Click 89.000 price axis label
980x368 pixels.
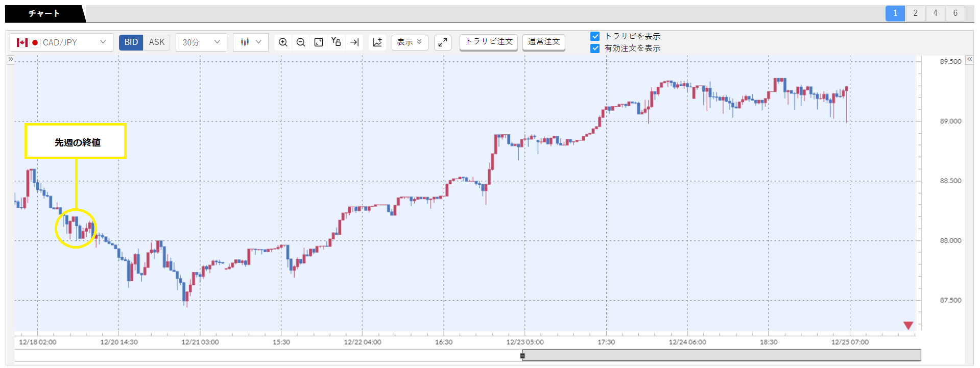(x=950, y=121)
